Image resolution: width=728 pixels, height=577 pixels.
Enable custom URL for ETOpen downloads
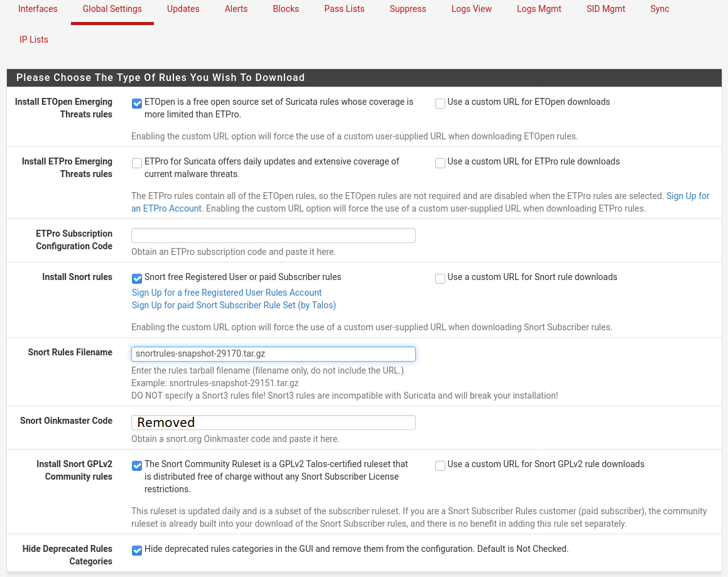click(440, 104)
